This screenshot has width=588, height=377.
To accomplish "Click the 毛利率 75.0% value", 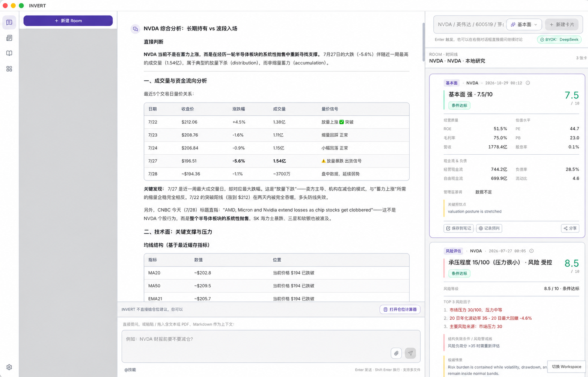I will tap(500, 138).
